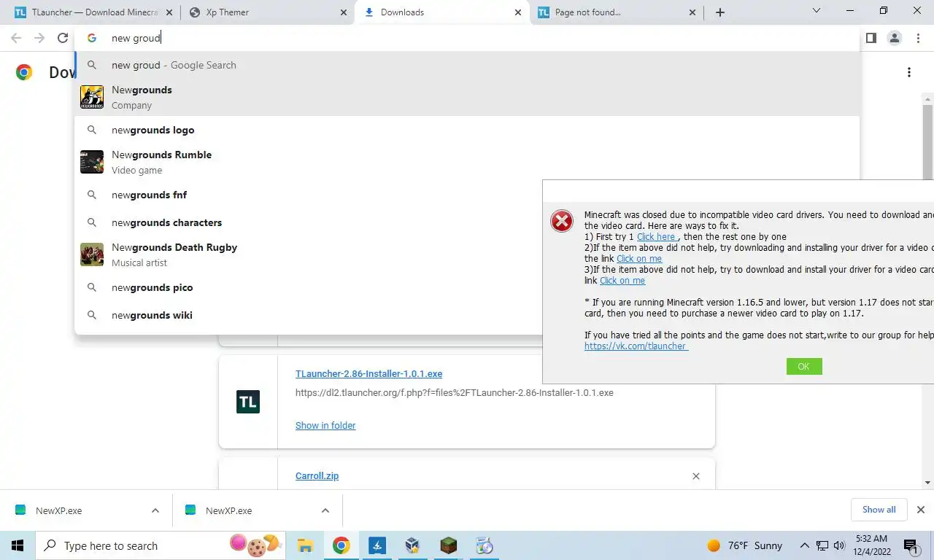Choose 'newgrounds fnf' suggestion
Viewport: 934px width, 560px height.
pyautogui.click(x=309, y=195)
